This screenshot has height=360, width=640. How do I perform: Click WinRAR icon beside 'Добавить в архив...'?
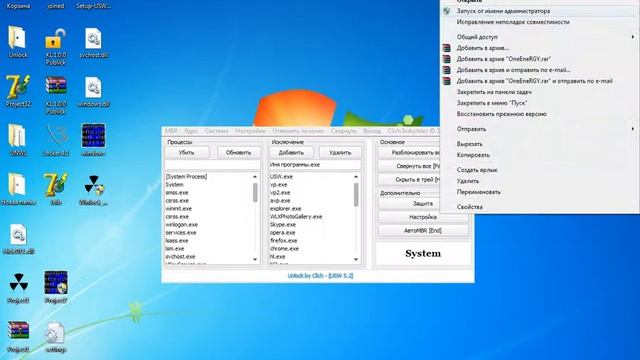[447, 48]
